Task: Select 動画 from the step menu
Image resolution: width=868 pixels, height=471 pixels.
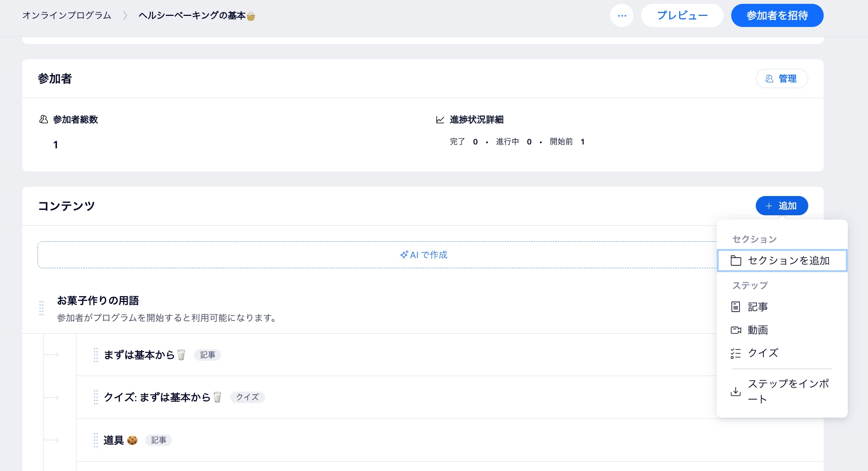Action: tap(758, 330)
